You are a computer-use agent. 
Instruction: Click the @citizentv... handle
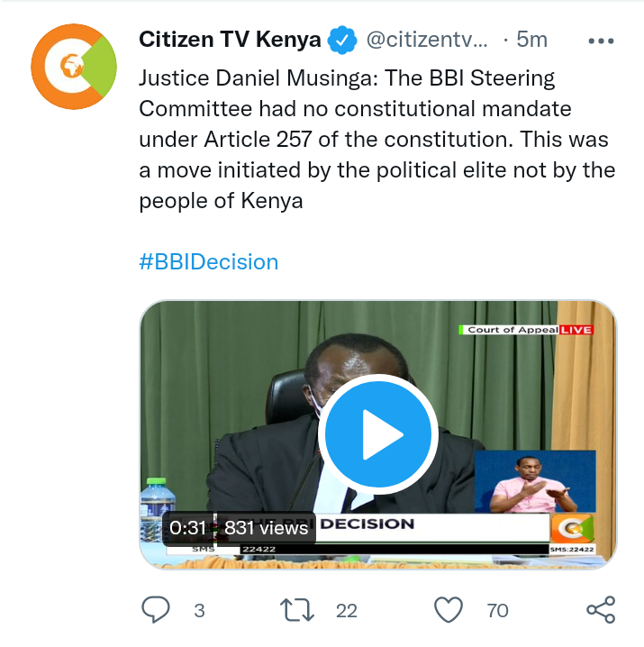coord(427,40)
